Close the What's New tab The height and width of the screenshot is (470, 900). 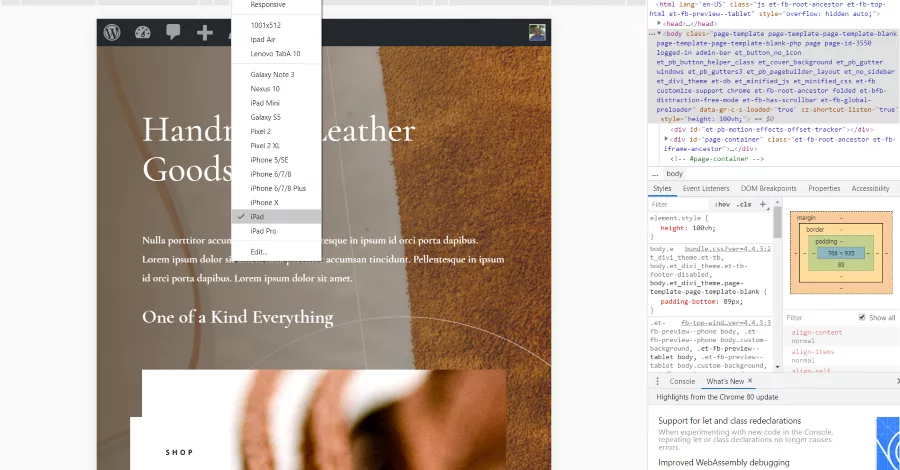(x=750, y=381)
